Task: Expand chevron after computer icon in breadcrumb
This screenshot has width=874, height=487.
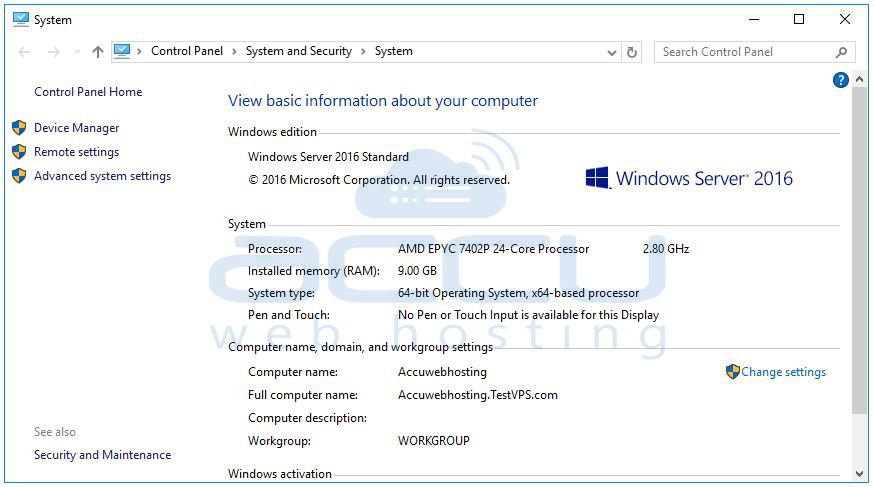Action: click(x=139, y=51)
